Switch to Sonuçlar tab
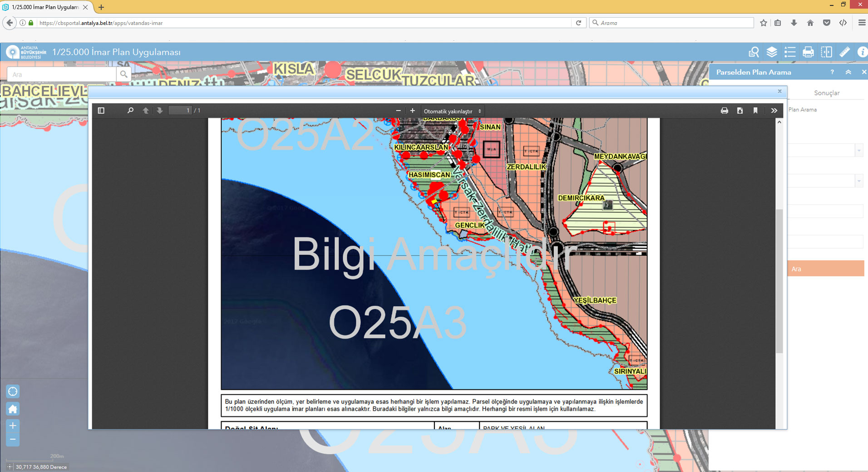The height and width of the screenshot is (472, 868). click(x=827, y=93)
